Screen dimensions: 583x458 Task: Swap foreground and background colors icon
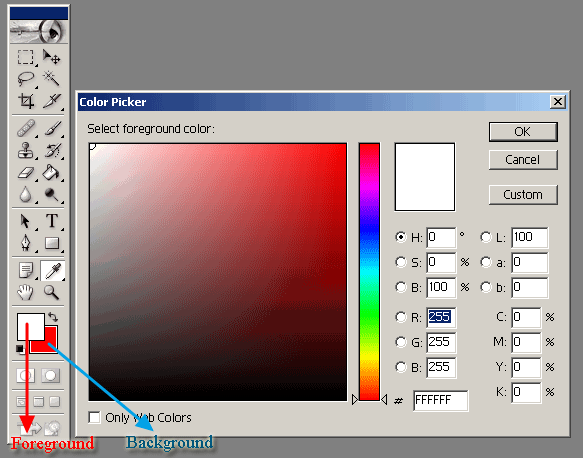click(x=53, y=317)
